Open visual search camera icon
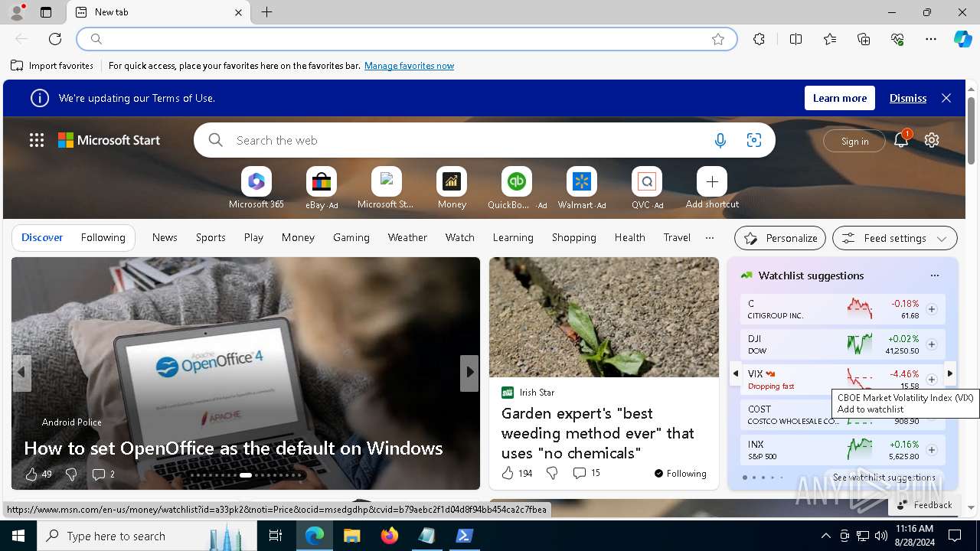The height and width of the screenshot is (551, 980). [754, 140]
